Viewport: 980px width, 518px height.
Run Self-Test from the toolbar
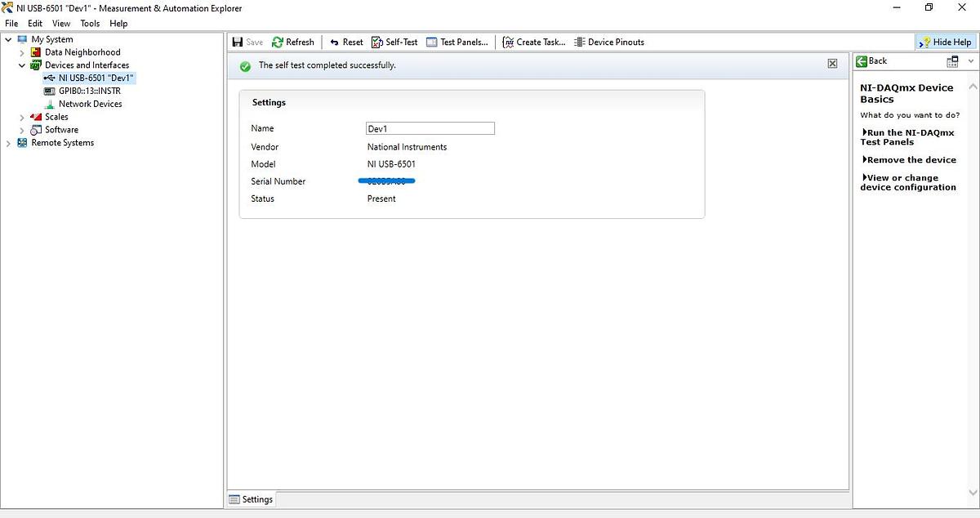(x=377, y=42)
